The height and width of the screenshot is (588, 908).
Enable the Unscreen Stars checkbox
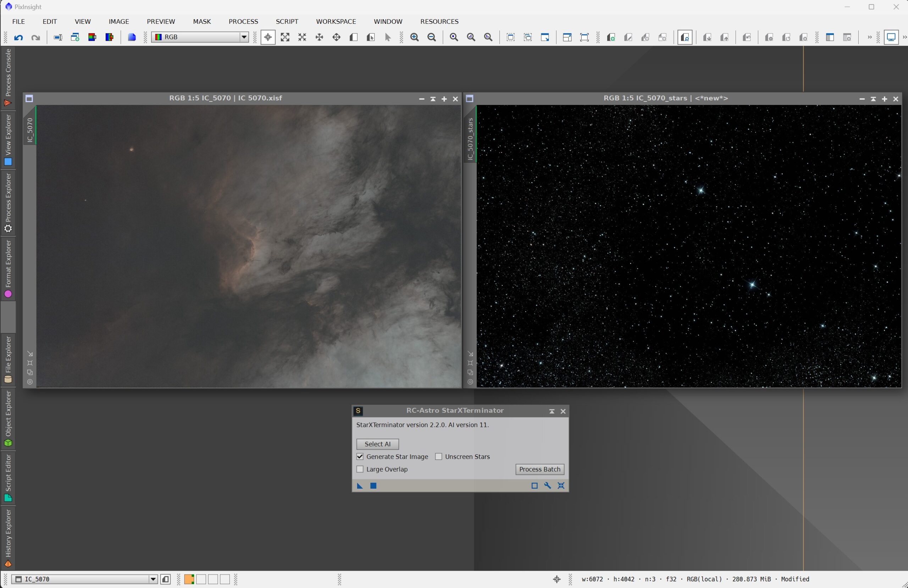point(439,457)
